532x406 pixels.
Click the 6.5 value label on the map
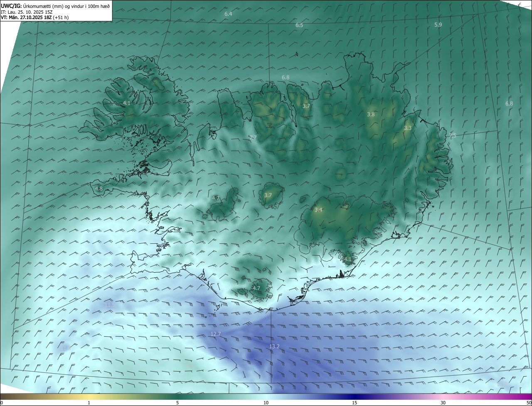[299, 25]
